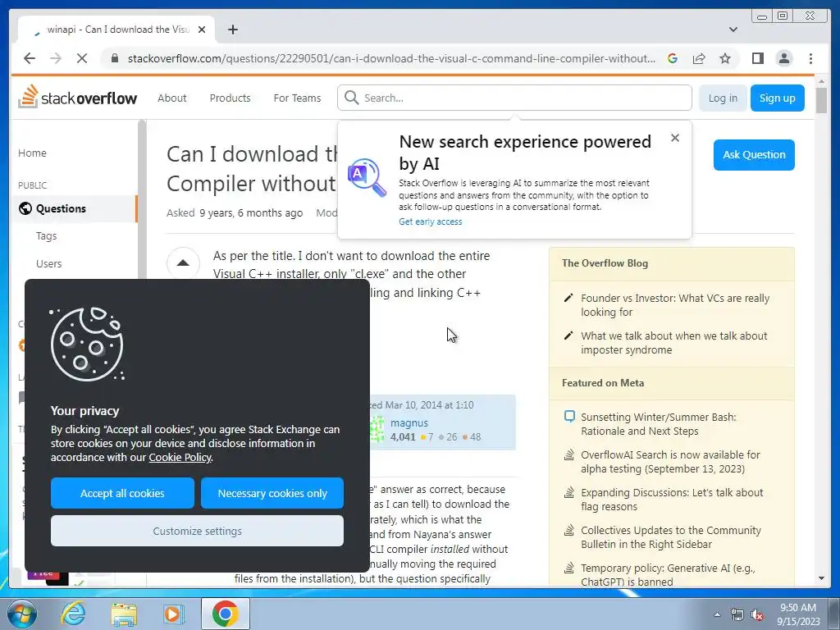Stop loading the page with the X button
840x630 pixels.
pos(82,58)
